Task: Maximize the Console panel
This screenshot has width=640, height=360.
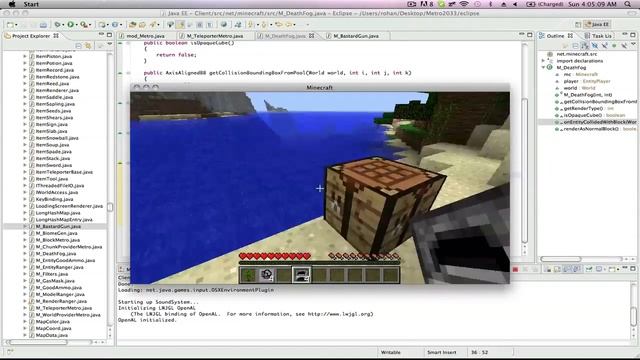Action: tap(633, 269)
